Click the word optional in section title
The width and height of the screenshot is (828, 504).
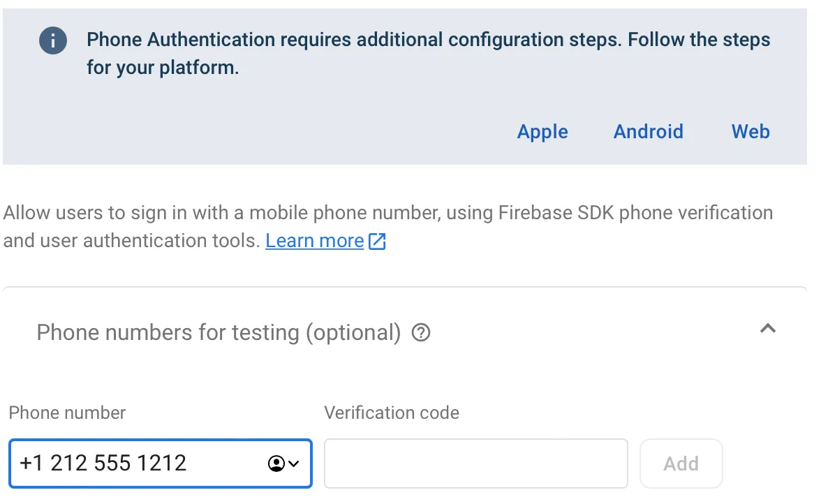[x=353, y=332]
